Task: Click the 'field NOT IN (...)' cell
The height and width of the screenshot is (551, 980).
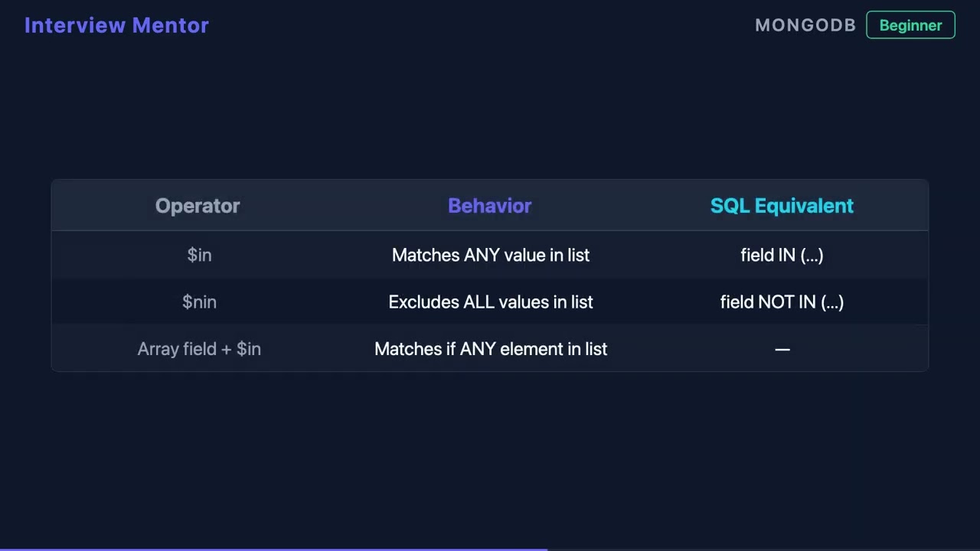Action: point(782,302)
